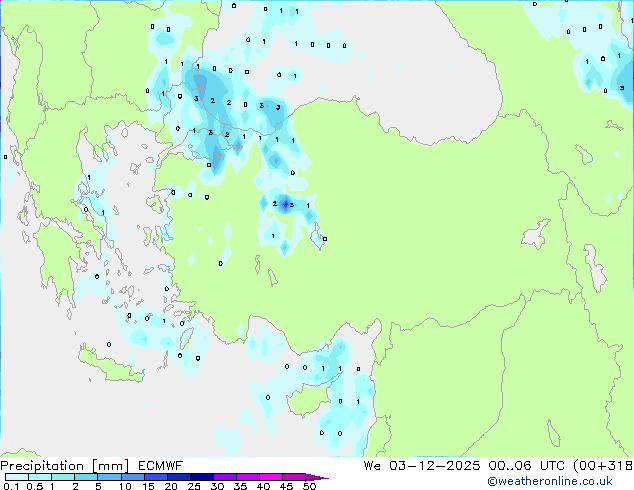This screenshot has width=634, height=490.
Task: Click the dark blue precipitation maximum over Turkey
Action: (285, 205)
